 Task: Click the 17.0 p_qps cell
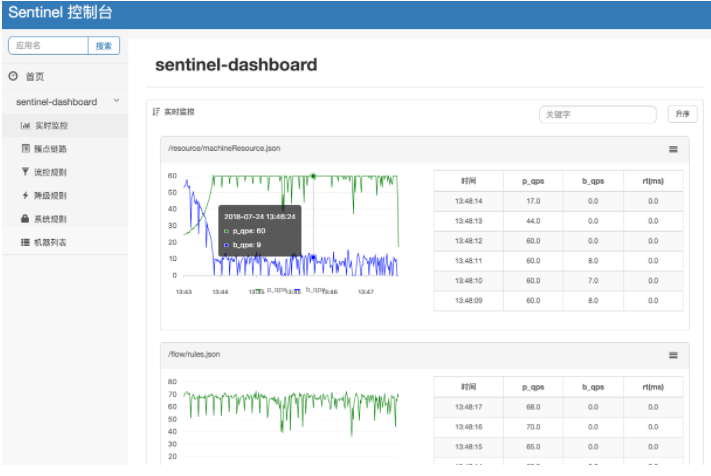(x=533, y=201)
